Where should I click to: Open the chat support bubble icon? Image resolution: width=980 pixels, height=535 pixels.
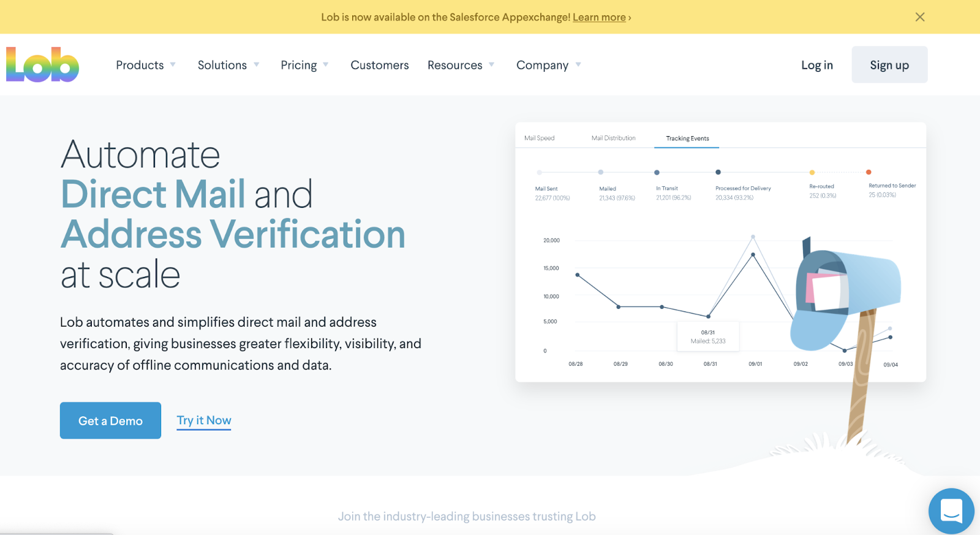(x=951, y=511)
